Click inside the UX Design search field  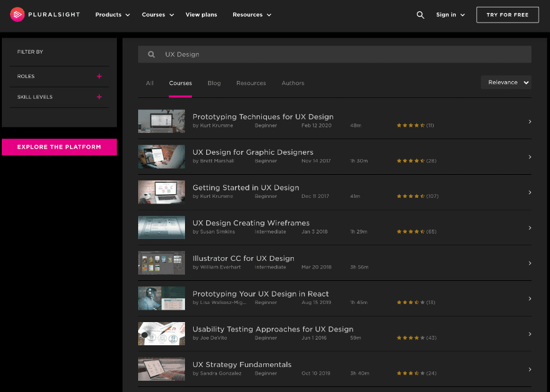point(281,54)
